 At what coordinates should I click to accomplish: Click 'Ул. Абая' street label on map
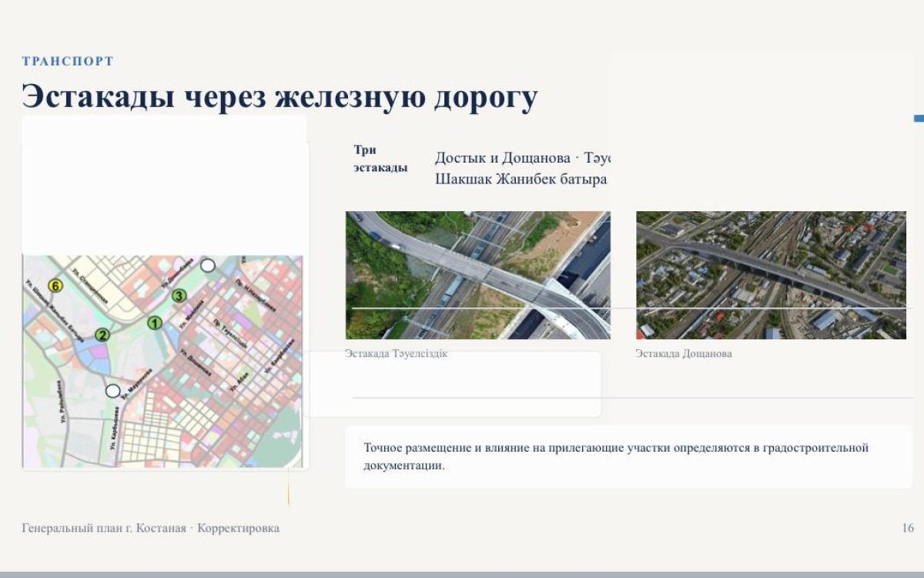(239, 382)
